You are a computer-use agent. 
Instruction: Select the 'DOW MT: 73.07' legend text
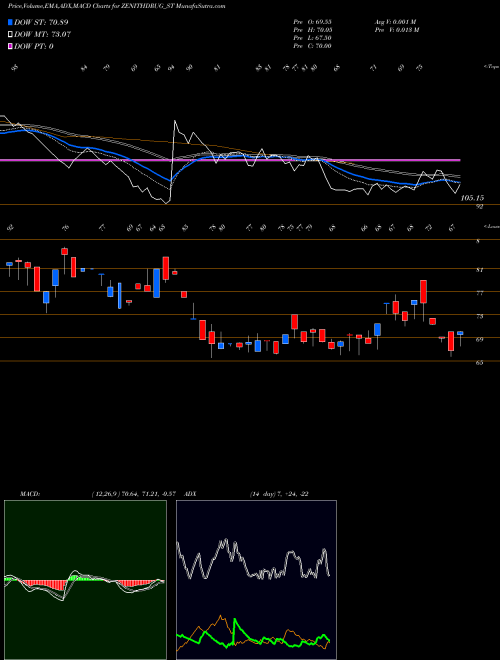[43, 35]
